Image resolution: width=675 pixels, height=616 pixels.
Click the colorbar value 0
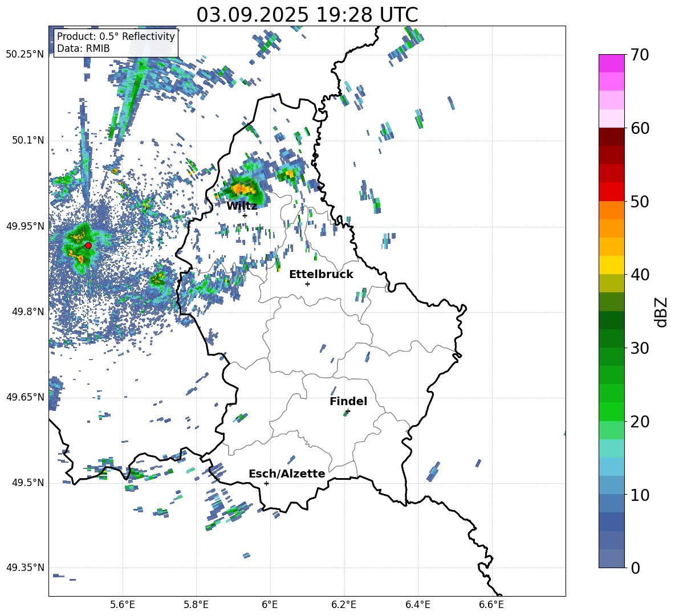tap(636, 568)
